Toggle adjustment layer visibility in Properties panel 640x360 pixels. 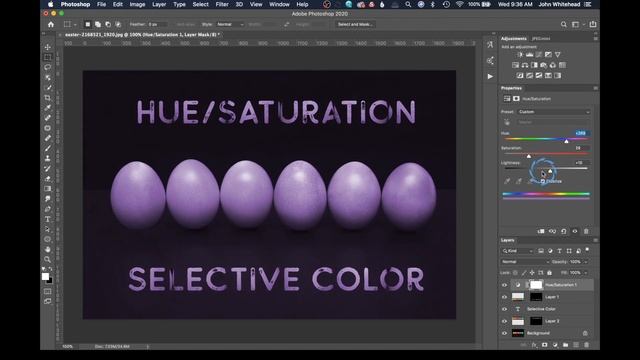tap(575, 231)
